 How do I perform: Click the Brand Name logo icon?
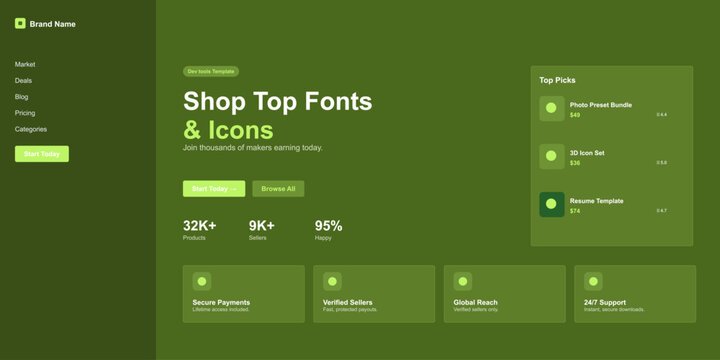click(20, 23)
